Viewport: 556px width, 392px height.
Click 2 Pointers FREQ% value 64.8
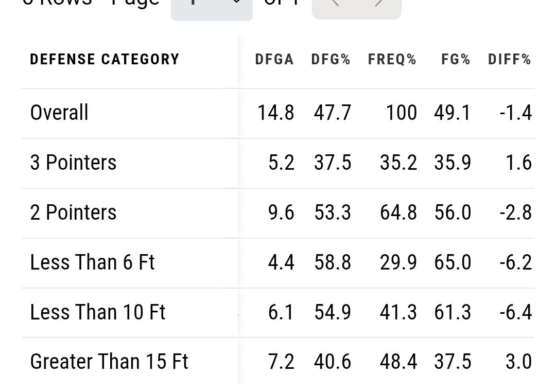click(398, 212)
